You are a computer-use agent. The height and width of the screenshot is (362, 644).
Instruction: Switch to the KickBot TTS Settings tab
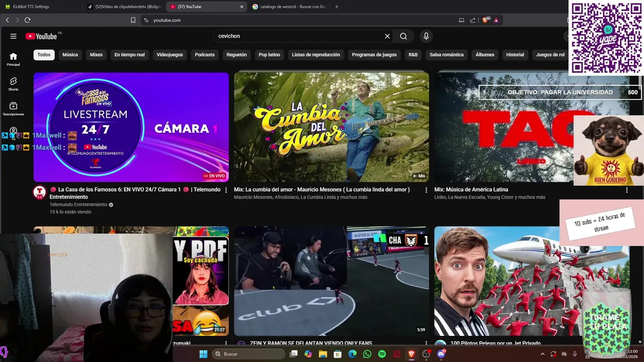[x=40, y=7]
